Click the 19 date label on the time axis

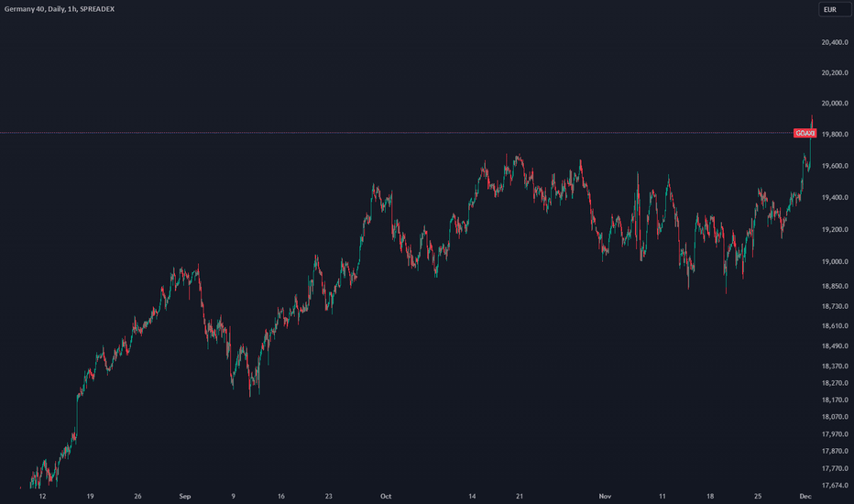coord(90,497)
